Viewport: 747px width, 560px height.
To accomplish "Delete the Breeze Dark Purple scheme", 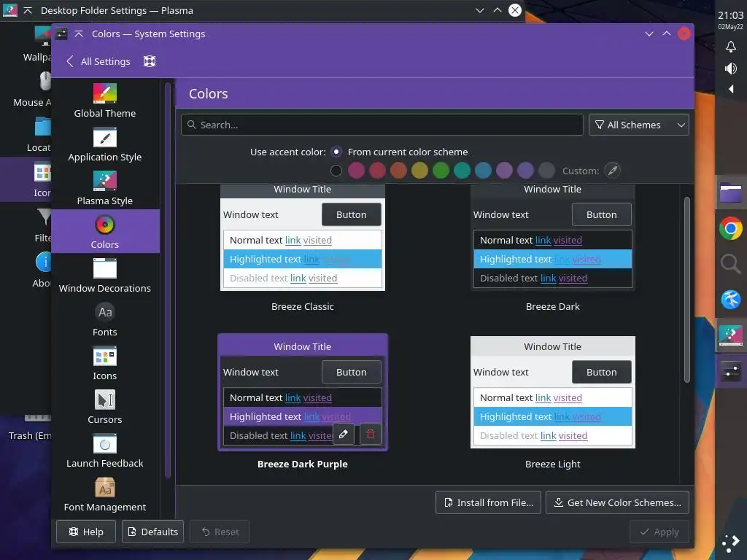I will coord(371,435).
